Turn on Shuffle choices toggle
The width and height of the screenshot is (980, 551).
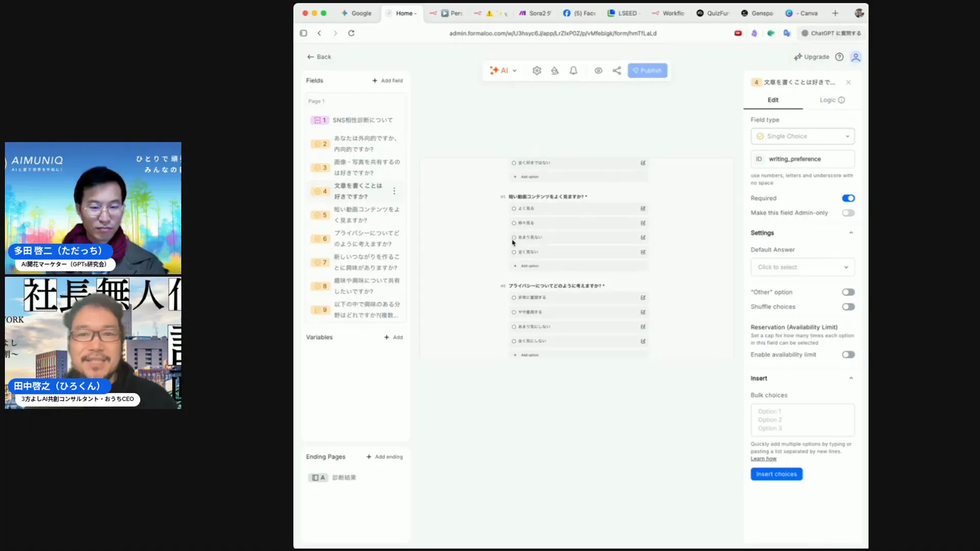coord(848,307)
